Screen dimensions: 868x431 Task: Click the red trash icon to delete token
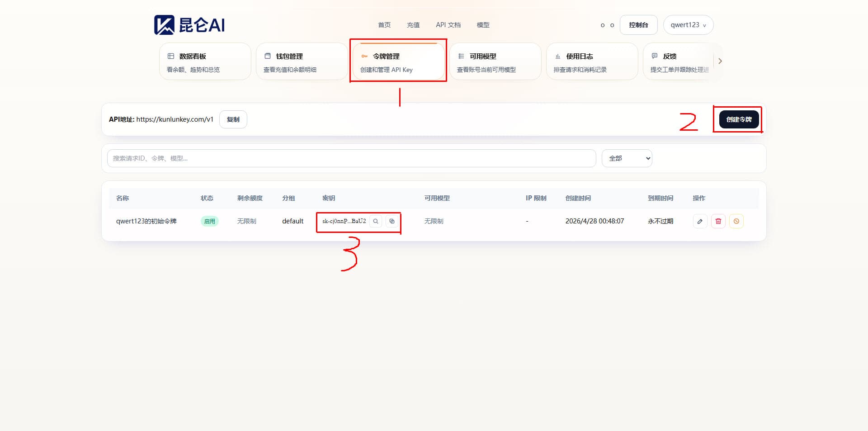(x=718, y=221)
